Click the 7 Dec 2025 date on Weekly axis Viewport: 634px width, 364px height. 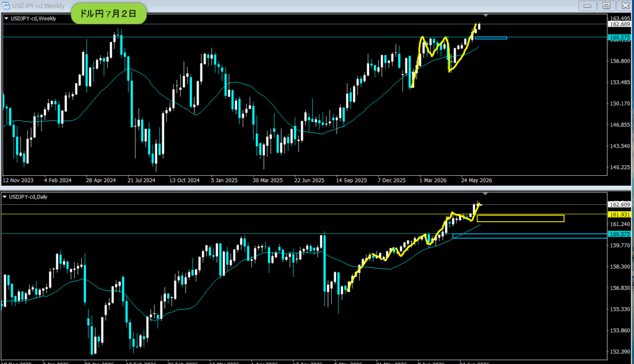[391, 180]
